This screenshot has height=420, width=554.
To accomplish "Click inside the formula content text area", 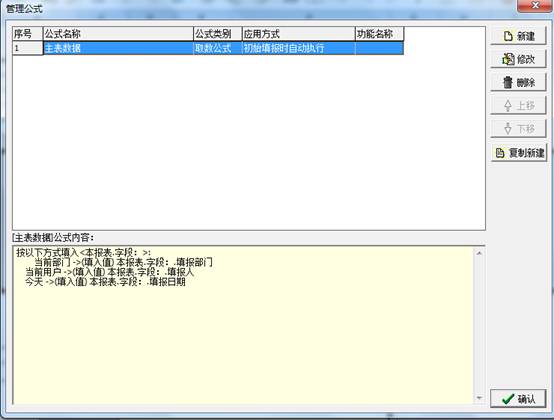I will (x=244, y=325).
